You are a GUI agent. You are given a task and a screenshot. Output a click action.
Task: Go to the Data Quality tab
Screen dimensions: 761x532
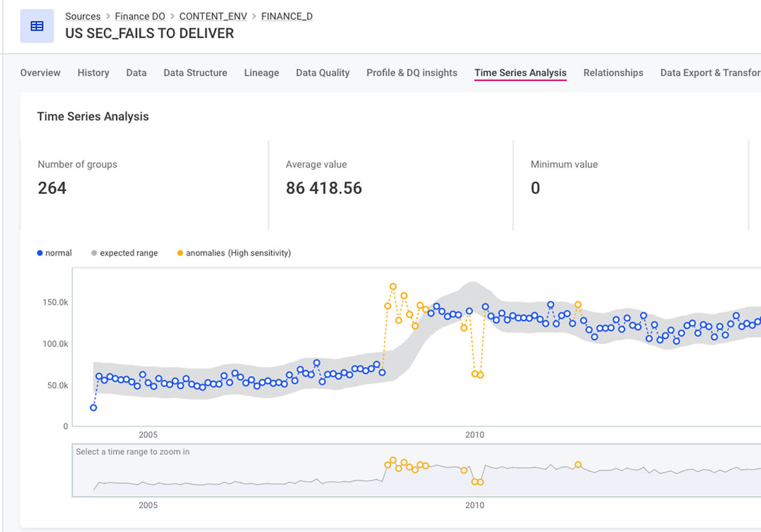pos(322,73)
